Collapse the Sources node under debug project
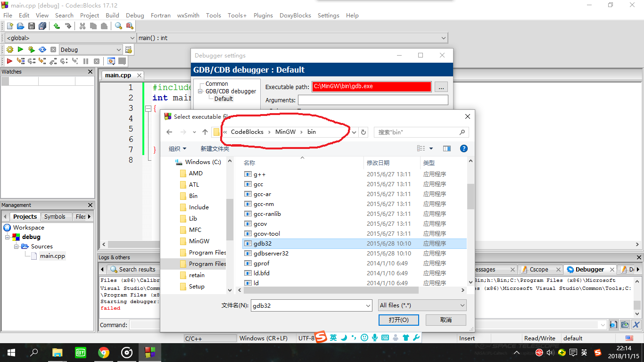644x362 pixels. [x=17, y=246]
